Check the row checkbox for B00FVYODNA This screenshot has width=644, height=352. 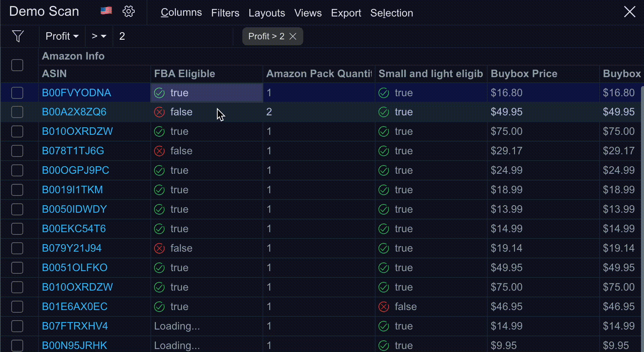coord(17,93)
